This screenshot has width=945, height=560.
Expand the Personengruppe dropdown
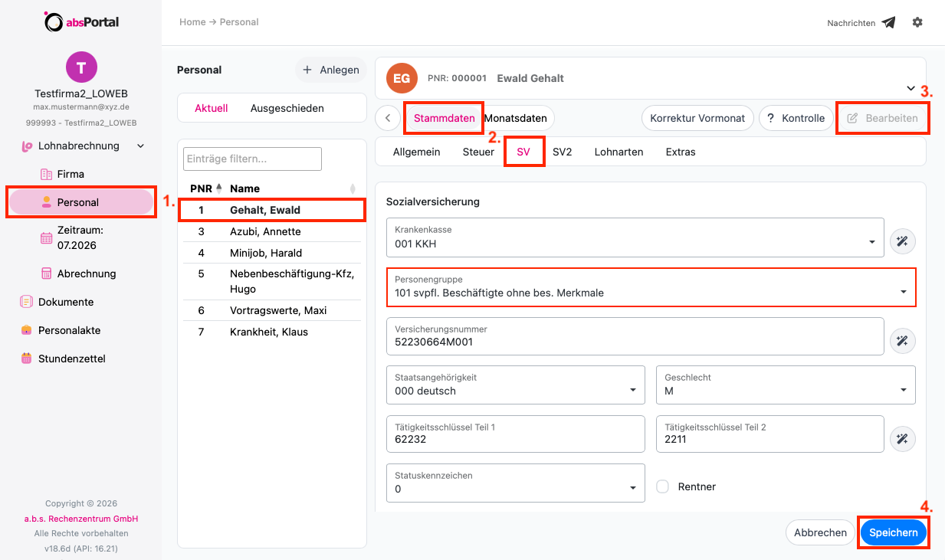(651, 287)
